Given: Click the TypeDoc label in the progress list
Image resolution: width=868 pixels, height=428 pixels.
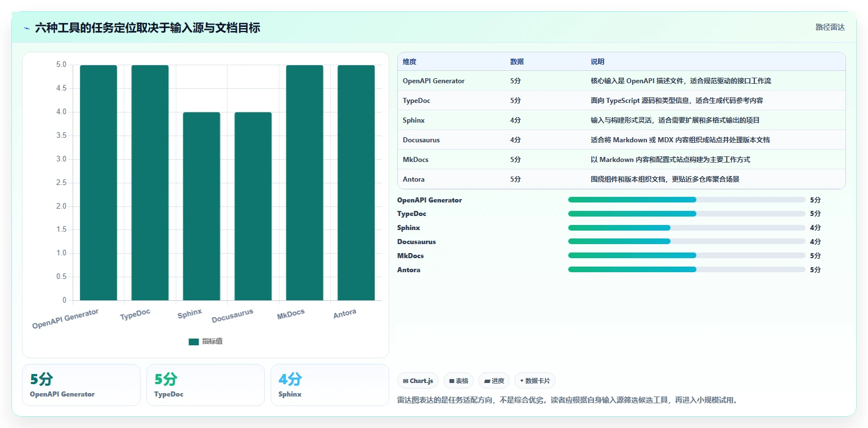Looking at the screenshot, I should coord(412,214).
